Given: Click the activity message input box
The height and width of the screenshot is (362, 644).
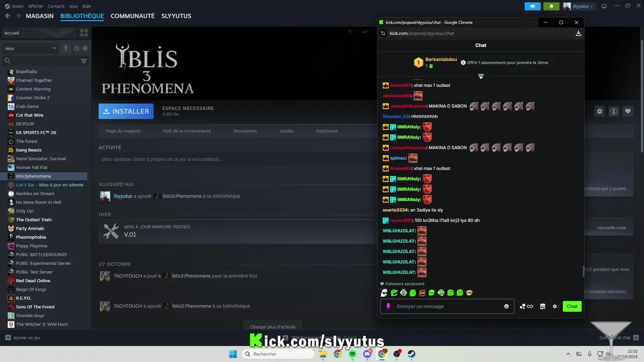Looking at the screenshot, I should [236, 159].
